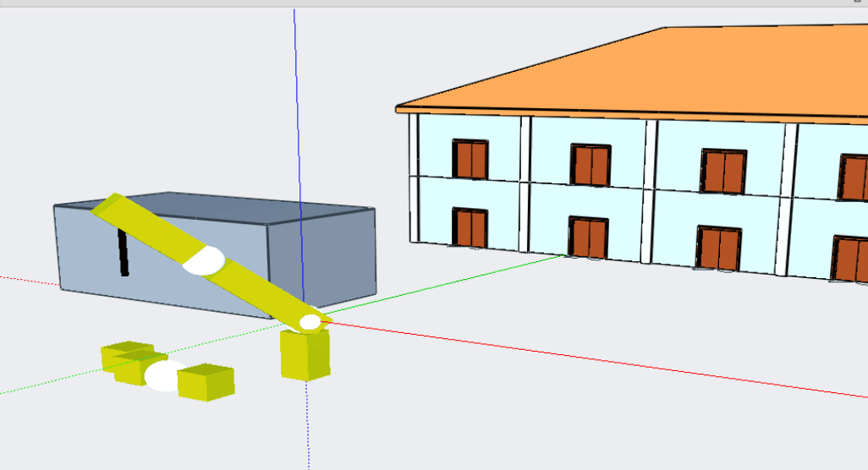Select the second upper-floor window from left
This screenshot has width=868, height=470.
click(591, 166)
